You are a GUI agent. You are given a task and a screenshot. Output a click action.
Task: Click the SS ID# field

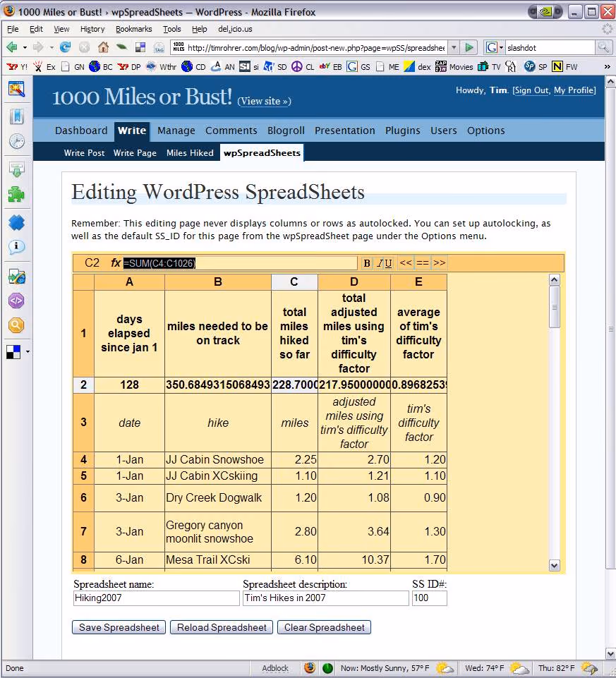[430, 598]
